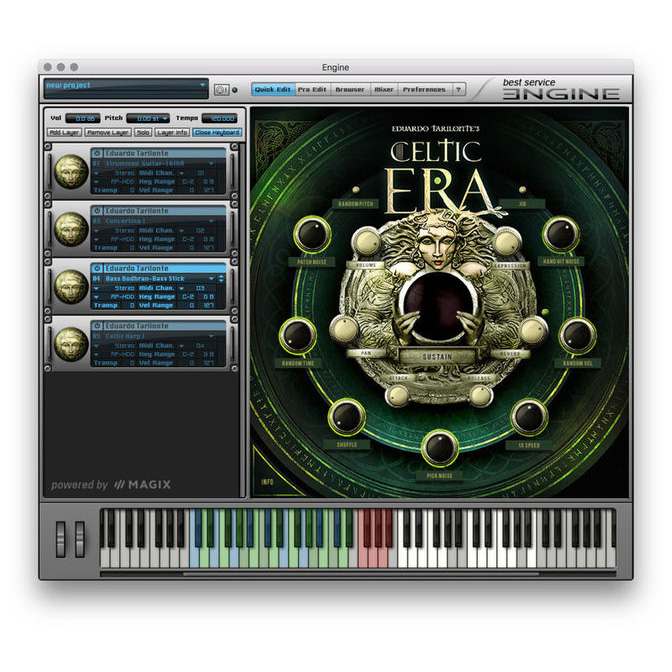The image size is (672, 672).
Task: Click the pitch bend wheel
Action: (x=61, y=539)
